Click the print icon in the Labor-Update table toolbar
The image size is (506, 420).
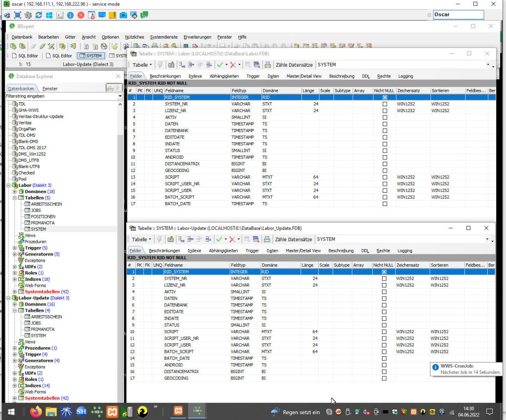[267, 239]
